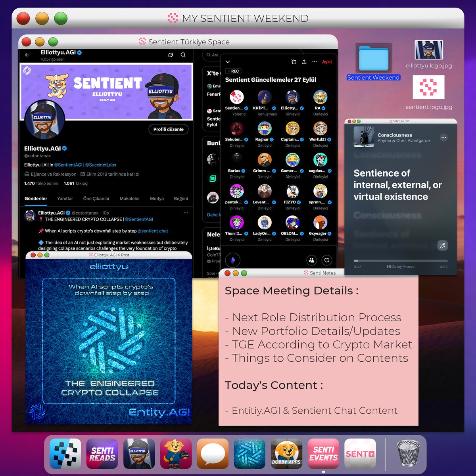Click the Profili düzenle button
476x476 pixels.
point(169,129)
